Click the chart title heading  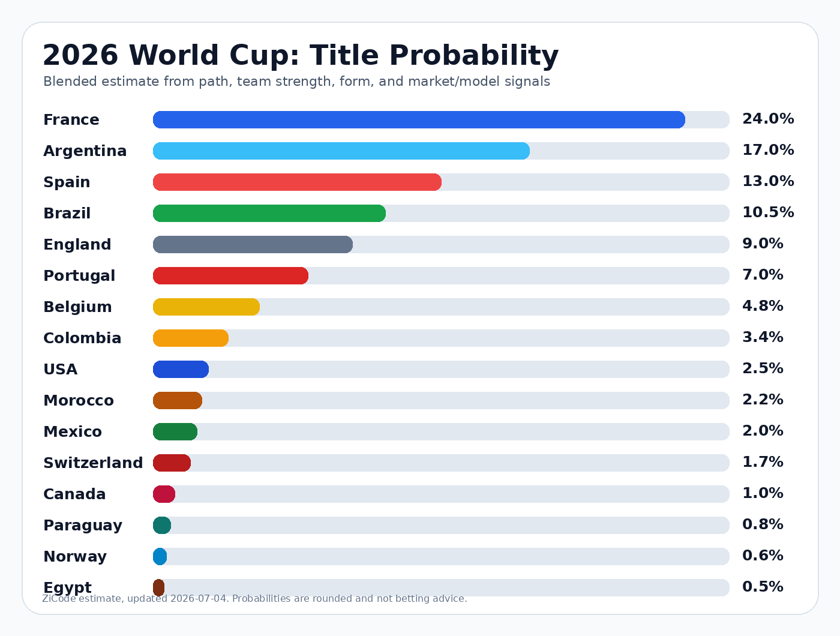(301, 55)
